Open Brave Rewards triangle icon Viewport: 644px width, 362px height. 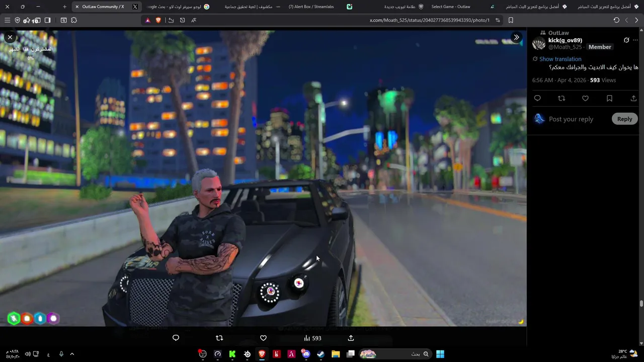point(147,20)
